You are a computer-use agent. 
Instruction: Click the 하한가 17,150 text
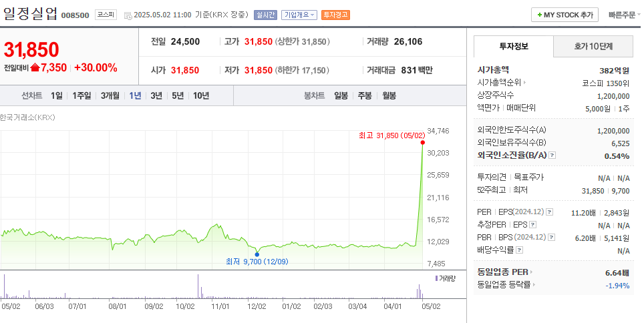pos(302,70)
